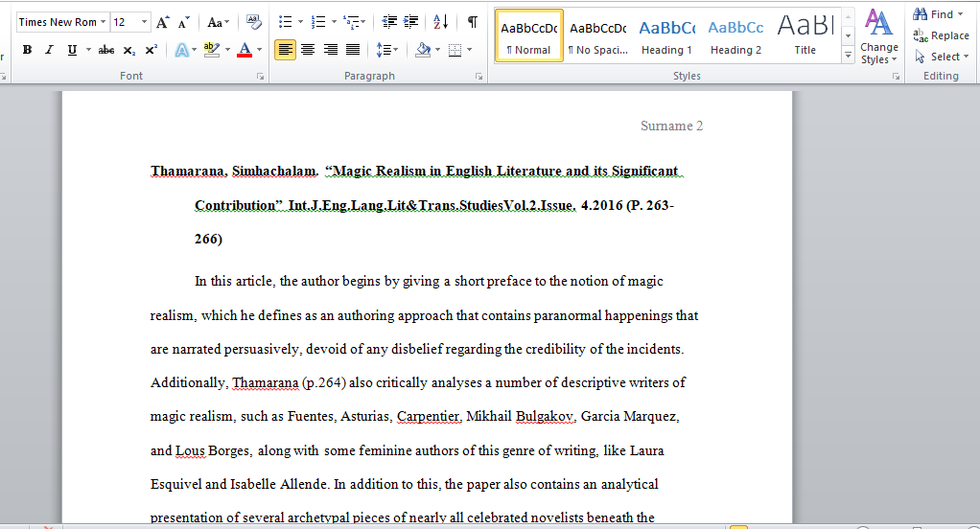Toggle Italic formatting
The image size is (980, 529).
coord(49,50)
